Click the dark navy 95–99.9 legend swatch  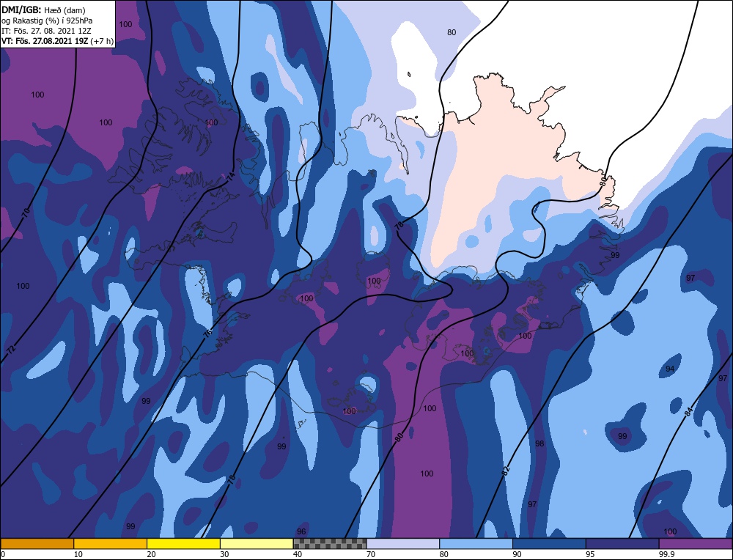pos(622,544)
